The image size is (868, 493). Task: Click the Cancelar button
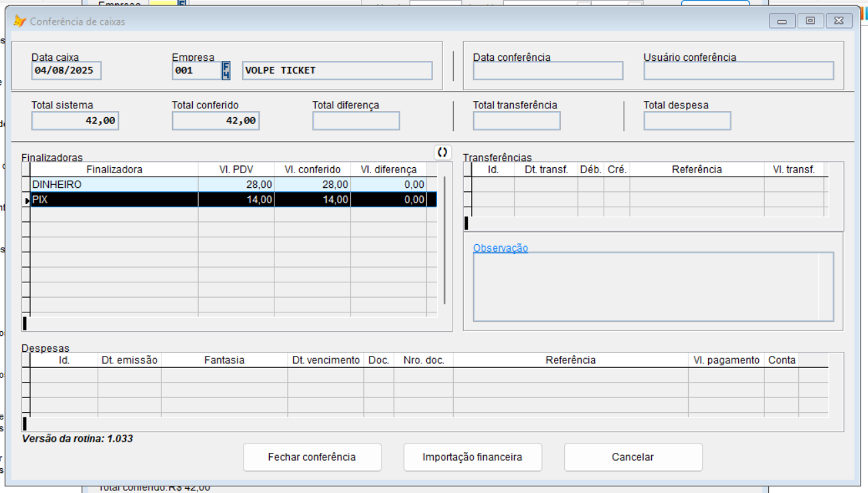632,458
